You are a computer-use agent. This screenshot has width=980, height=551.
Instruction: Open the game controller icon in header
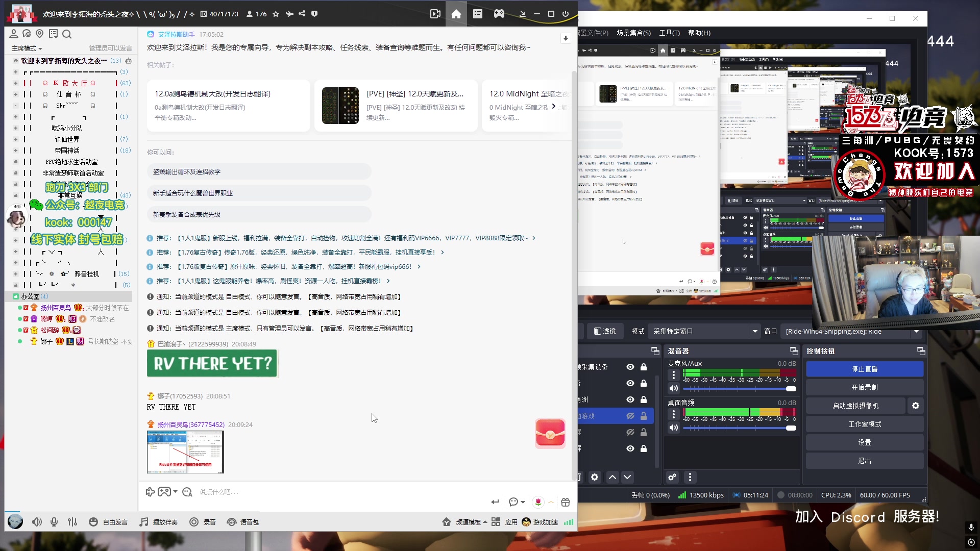pos(499,14)
